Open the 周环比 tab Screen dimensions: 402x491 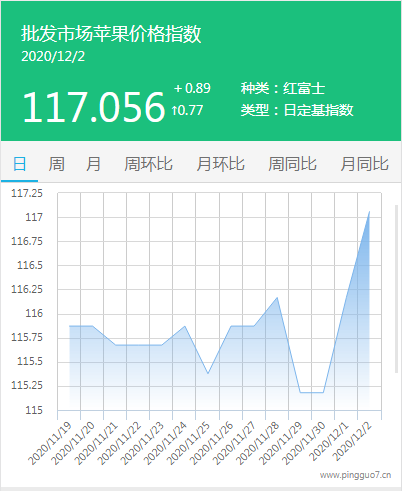[148, 164]
